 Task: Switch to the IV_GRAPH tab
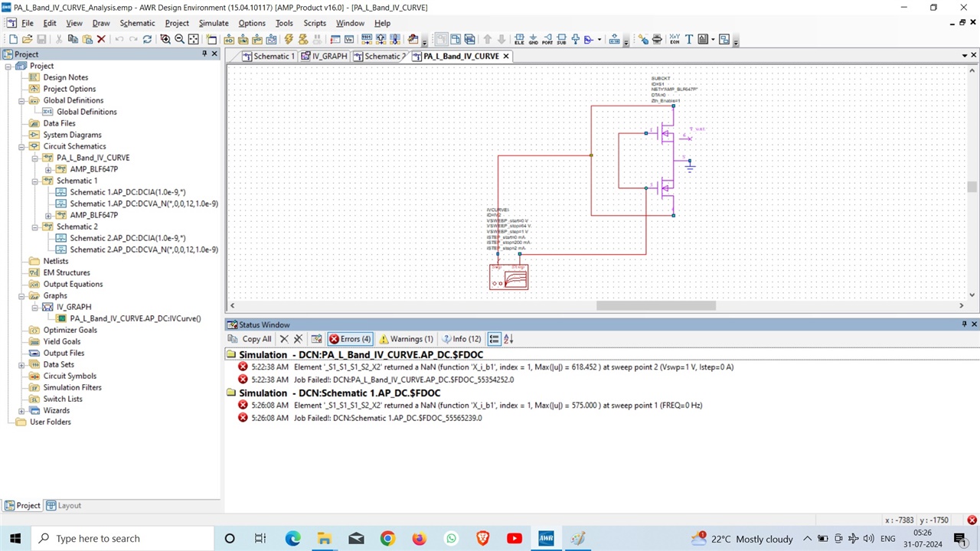324,56
